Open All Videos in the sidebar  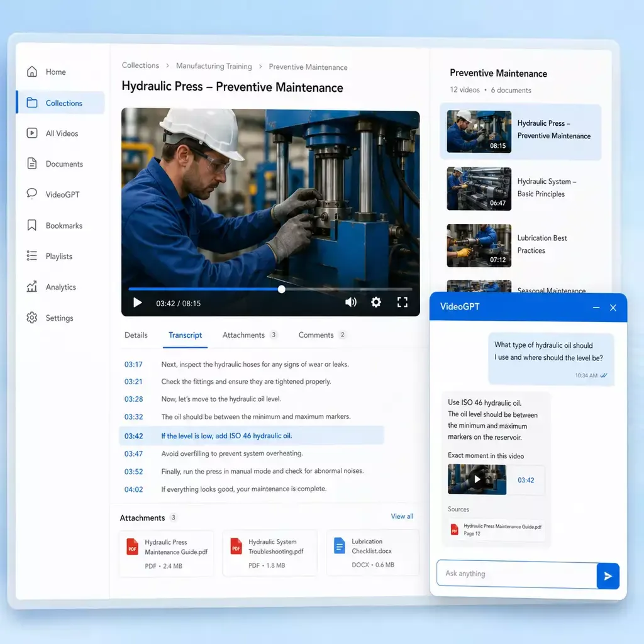(62, 133)
